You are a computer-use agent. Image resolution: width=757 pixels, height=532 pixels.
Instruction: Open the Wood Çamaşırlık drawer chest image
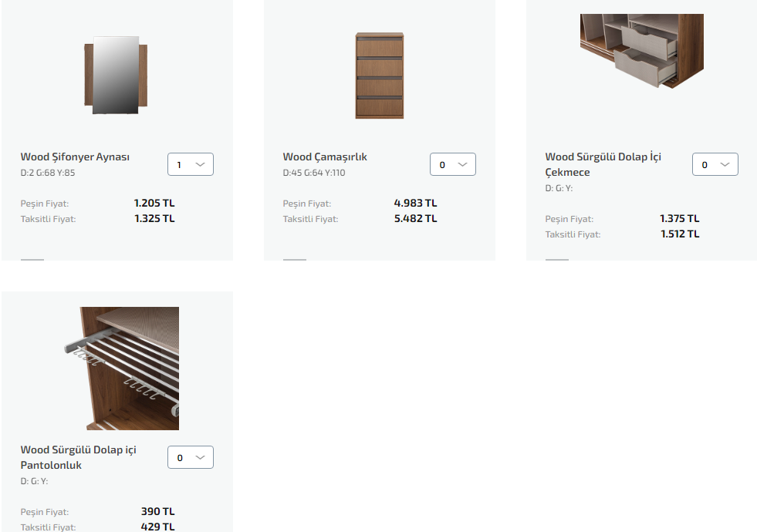coord(380,76)
